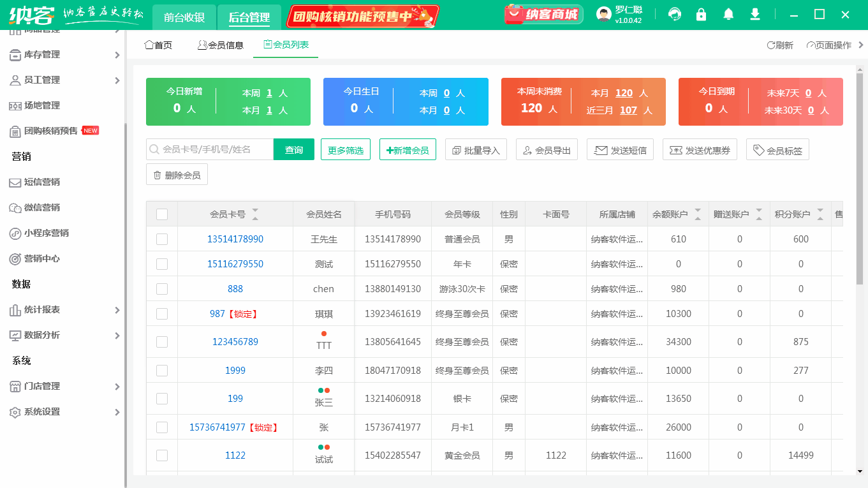Click 发送短信 to send SMS
The image size is (868, 488).
tap(620, 149)
